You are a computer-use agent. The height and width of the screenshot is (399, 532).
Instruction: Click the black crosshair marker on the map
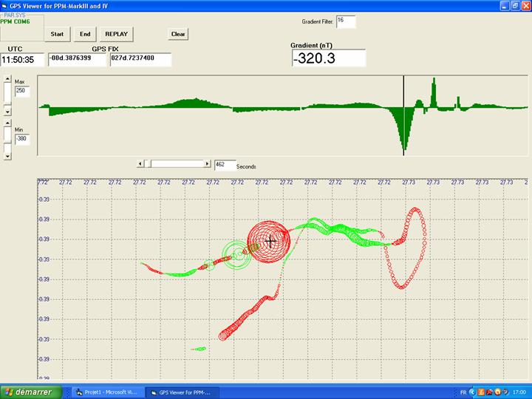tap(271, 239)
